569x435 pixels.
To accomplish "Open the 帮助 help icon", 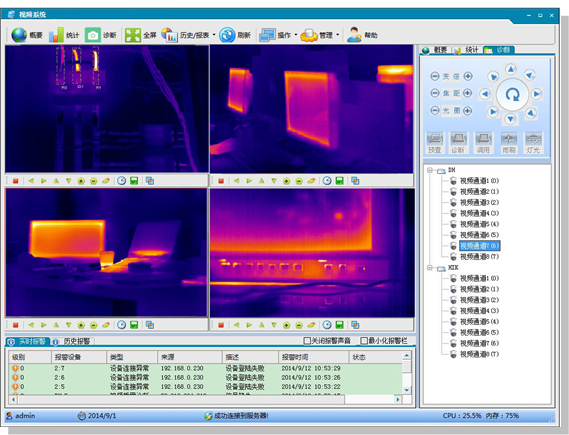I will point(354,35).
